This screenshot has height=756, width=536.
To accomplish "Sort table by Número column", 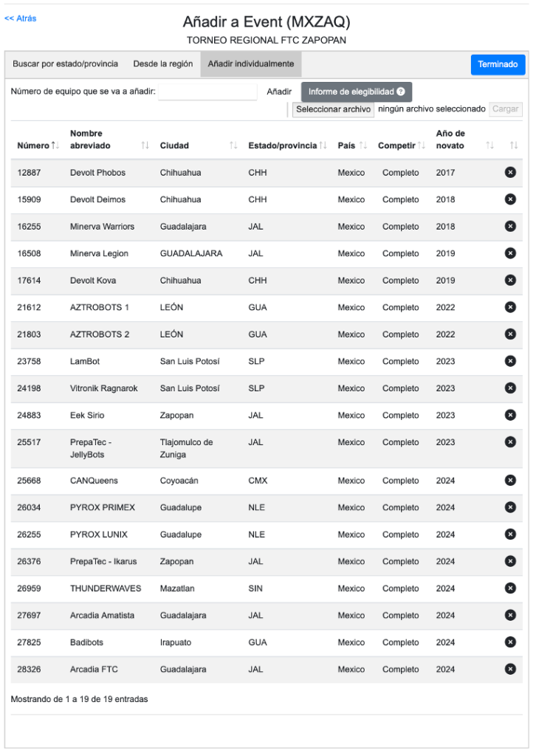I will pos(55,145).
